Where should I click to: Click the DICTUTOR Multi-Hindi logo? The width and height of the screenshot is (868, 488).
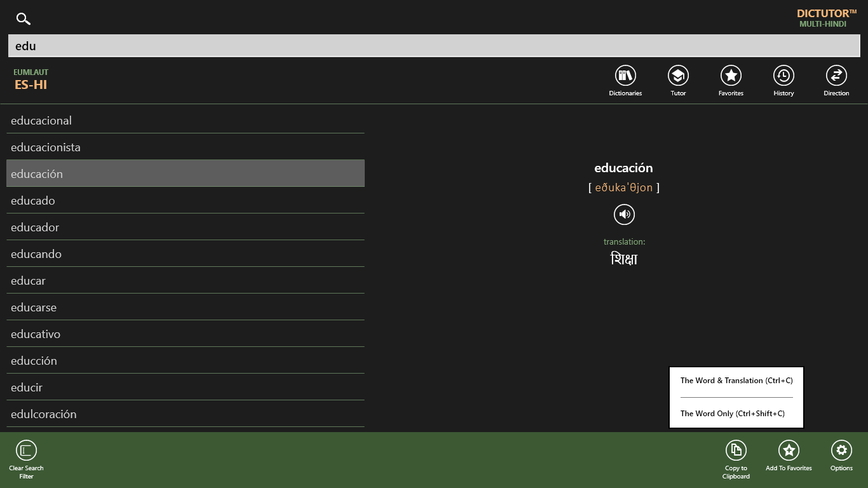[827, 18]
